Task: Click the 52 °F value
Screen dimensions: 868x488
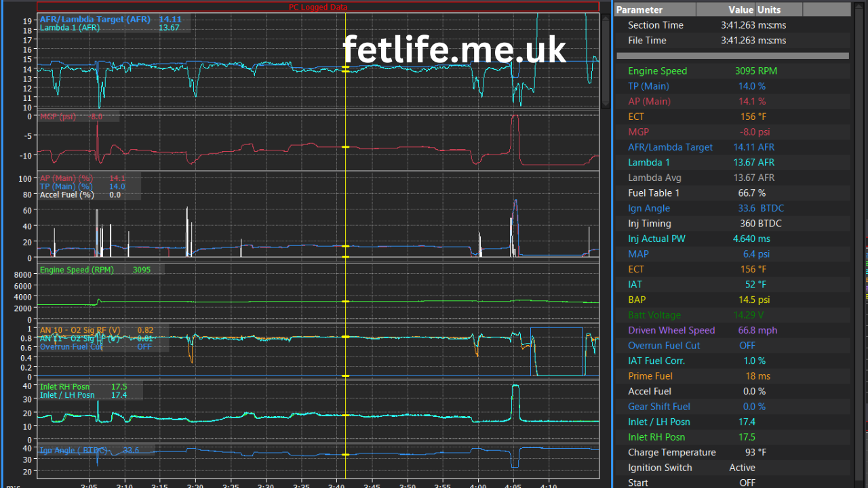Action: click(x=754, y=285)
